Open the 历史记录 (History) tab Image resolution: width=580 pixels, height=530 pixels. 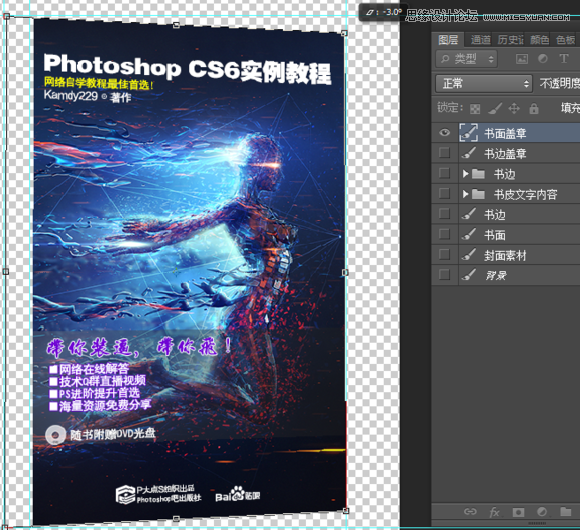click(510, 40)
